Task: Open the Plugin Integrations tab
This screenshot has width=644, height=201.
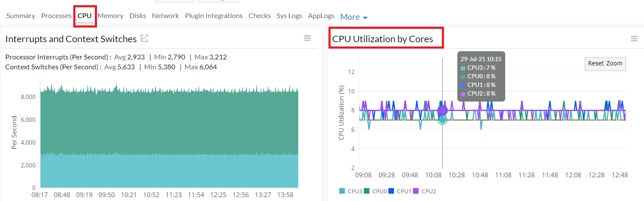Action: pos(214,16)
